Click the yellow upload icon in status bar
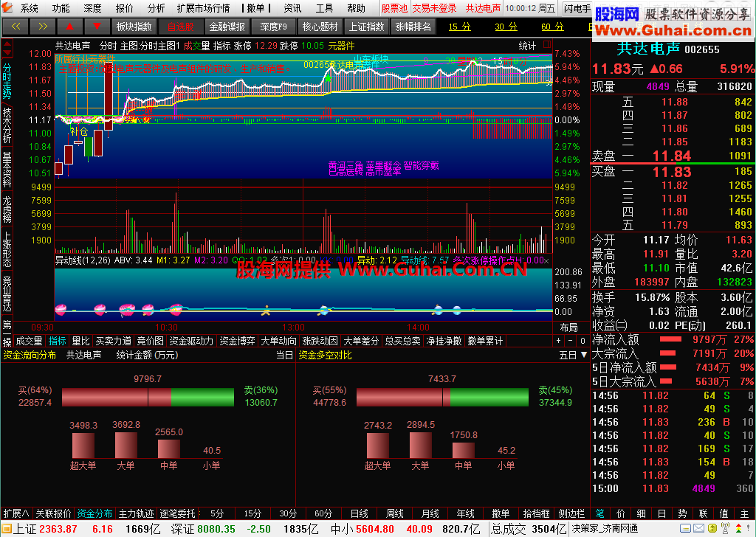This screenshot has width=756, height=537. 712,529
